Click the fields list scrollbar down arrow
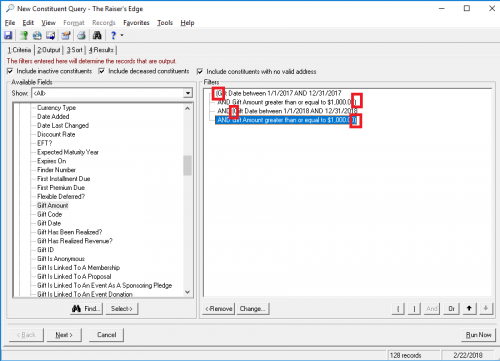Image resolution: width=500 pixels, height=361 pixels. click(187, 292)
